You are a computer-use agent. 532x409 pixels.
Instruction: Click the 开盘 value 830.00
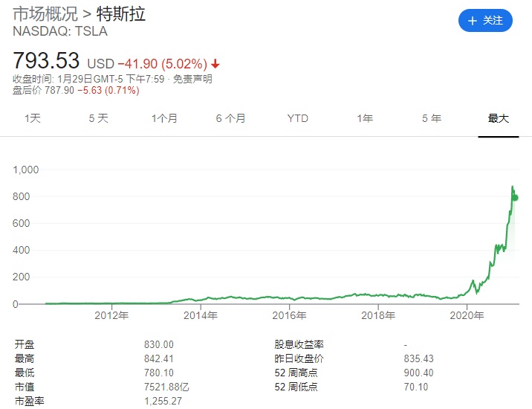[159, 344]
